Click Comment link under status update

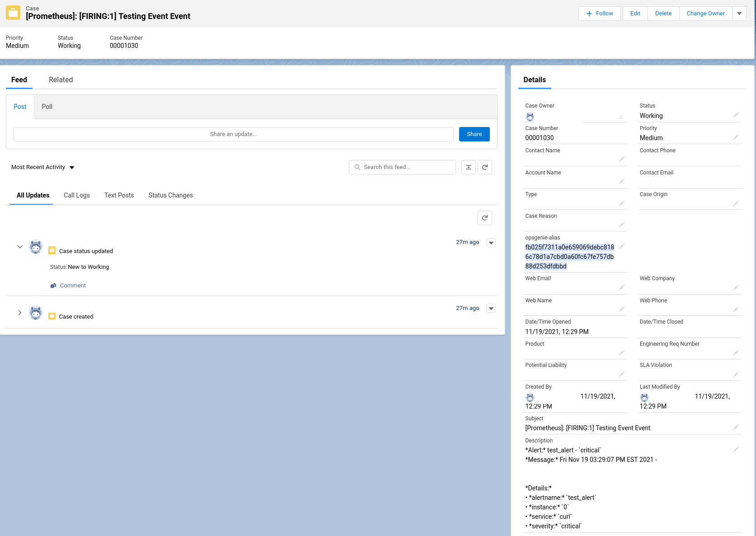click(x=68, y=286)
